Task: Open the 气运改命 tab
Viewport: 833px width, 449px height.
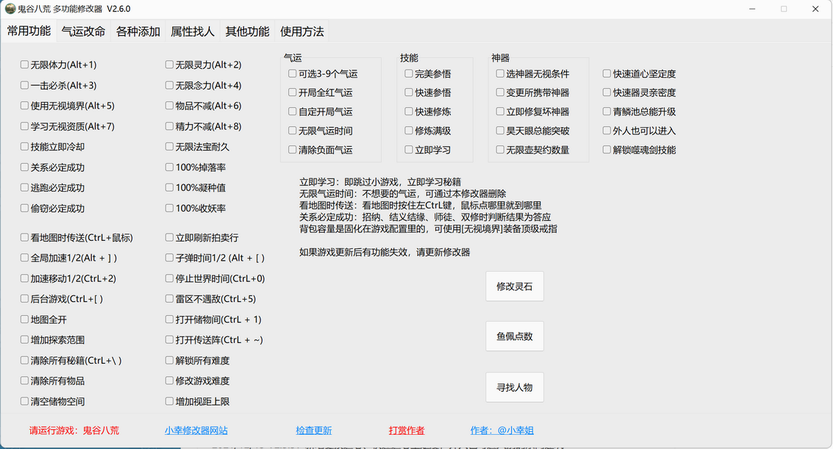Action: (83, 31)
